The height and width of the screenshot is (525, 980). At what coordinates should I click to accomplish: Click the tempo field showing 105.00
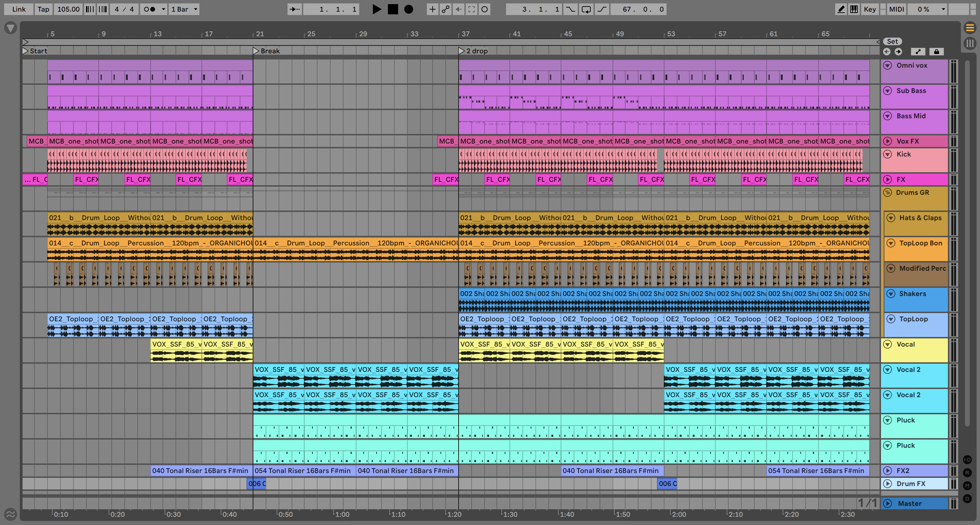click(x=68, y=9)
